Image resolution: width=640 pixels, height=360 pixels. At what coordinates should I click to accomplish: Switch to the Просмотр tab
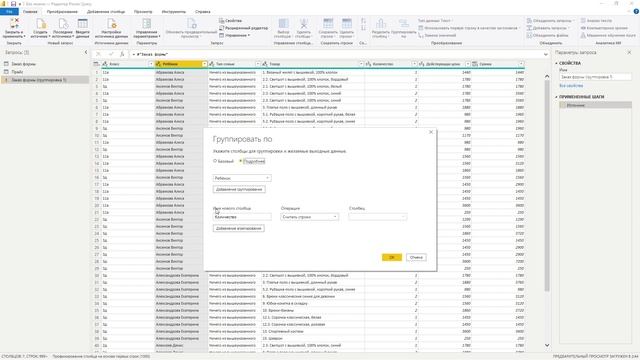tap(143, 12)
